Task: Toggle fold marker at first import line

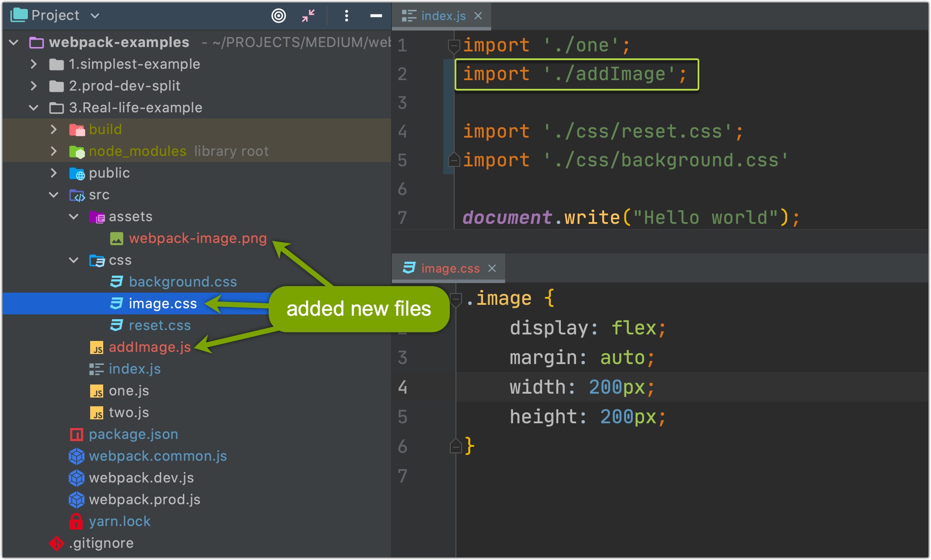Action: pos(454,45)
